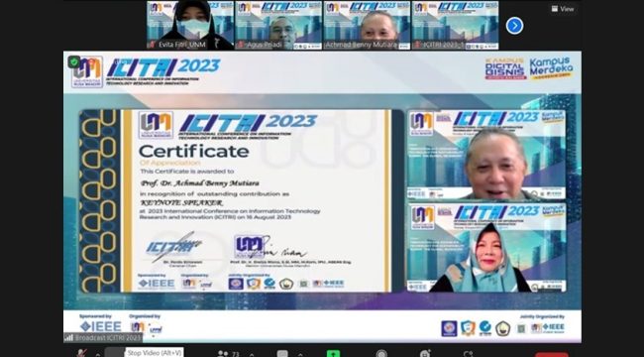The image size is (644, 357).
Task: Open the Reactions menu
Action: pos(425,353)
